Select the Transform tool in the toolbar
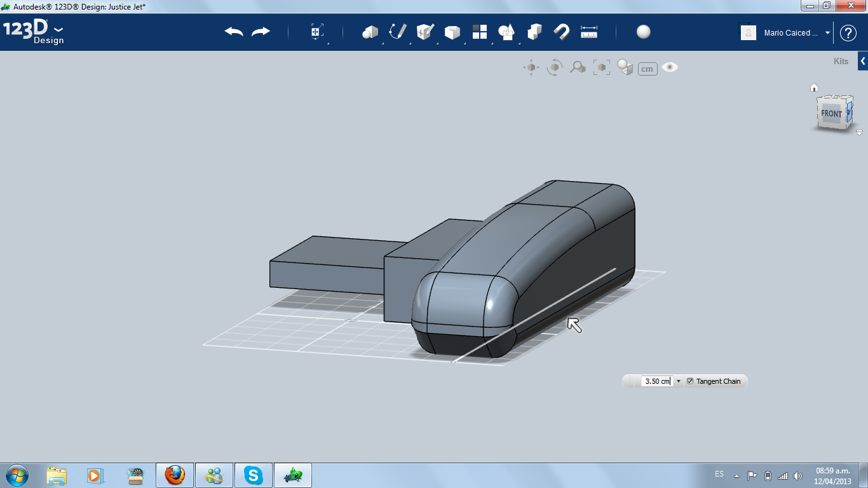Screen dimensions: 868x488 (x=317, y=32)
